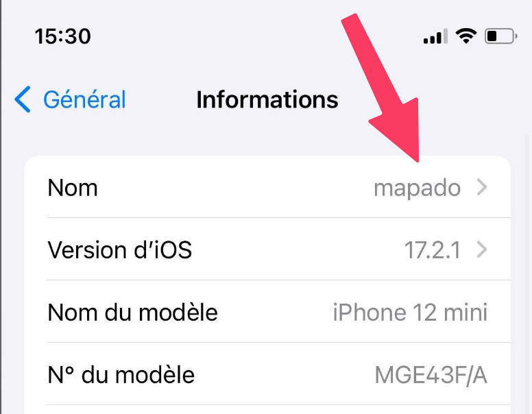The height and width of the screenshot is (414, 532).
Task: Click the Informations page title
Action: [x=267, y=99]
